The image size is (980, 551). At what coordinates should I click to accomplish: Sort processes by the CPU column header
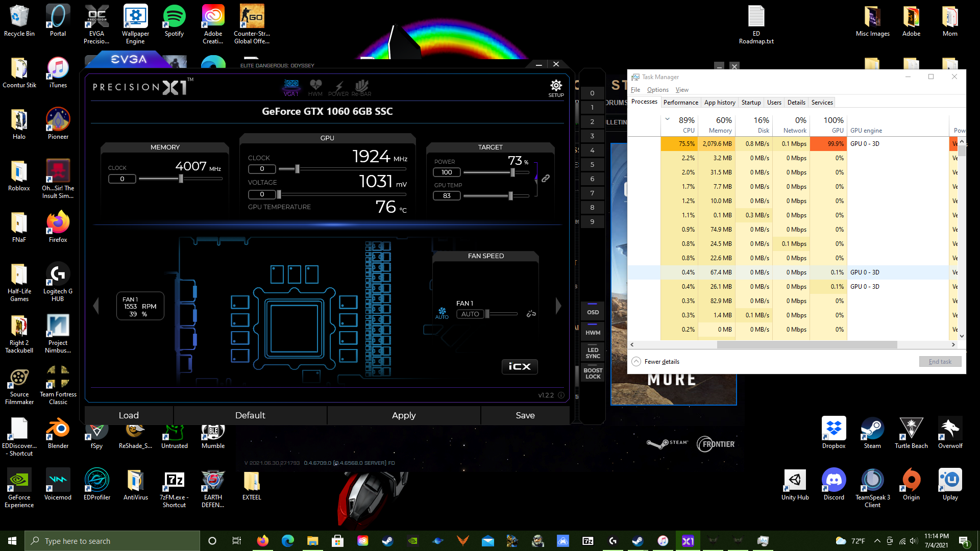[680, 124]
